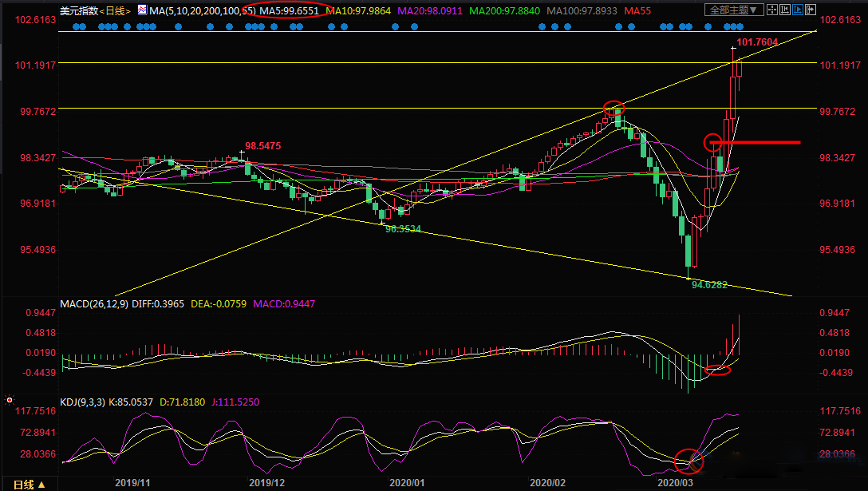This screenshot has width=868, height=491.
Task: Click the 94.6282 low price label
Action: click(710, 284)
